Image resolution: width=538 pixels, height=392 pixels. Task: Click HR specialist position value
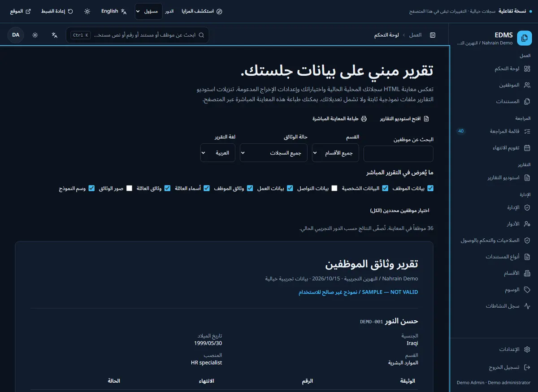click(x=207, y=362)
